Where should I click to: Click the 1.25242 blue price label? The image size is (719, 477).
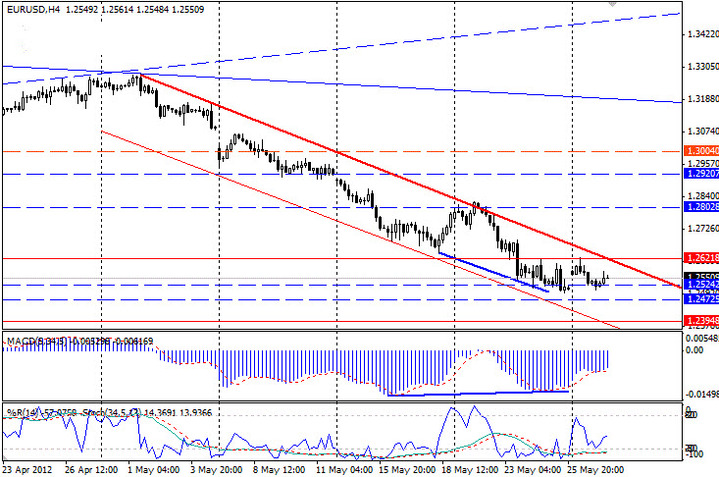pos(700,286)
